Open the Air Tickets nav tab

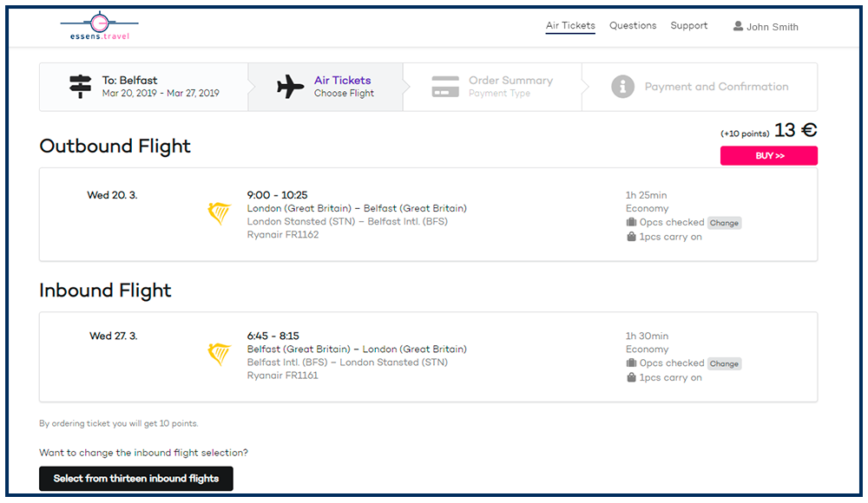(570, 25)
